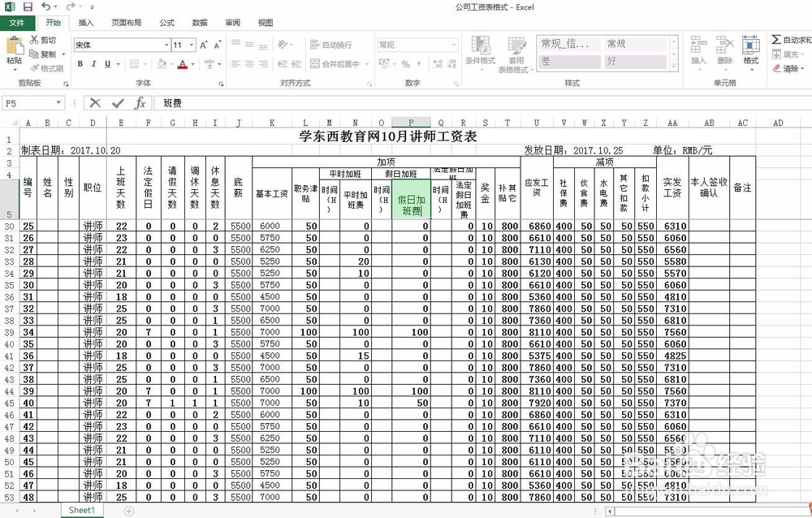Toggle italic formatting

(x=93, y=63)
